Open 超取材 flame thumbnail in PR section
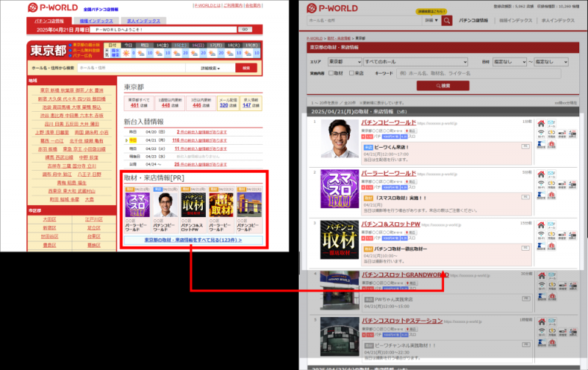Screen dimensions: 588x370 pos(221,205)
